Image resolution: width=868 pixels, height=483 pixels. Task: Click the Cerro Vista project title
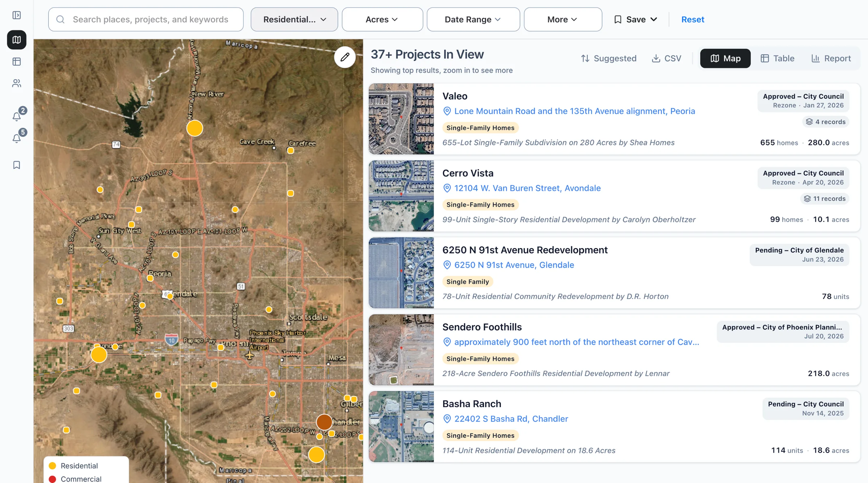[x=468, y=173]
